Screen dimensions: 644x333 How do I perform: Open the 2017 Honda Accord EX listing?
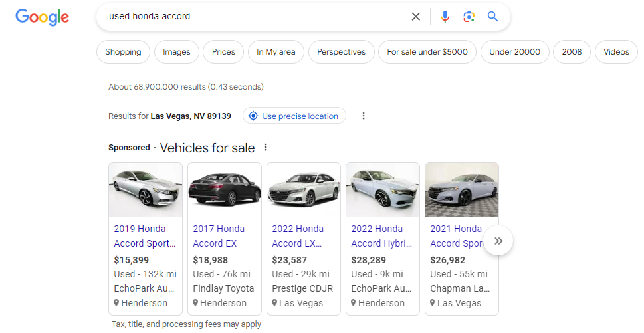click(219, 236)
